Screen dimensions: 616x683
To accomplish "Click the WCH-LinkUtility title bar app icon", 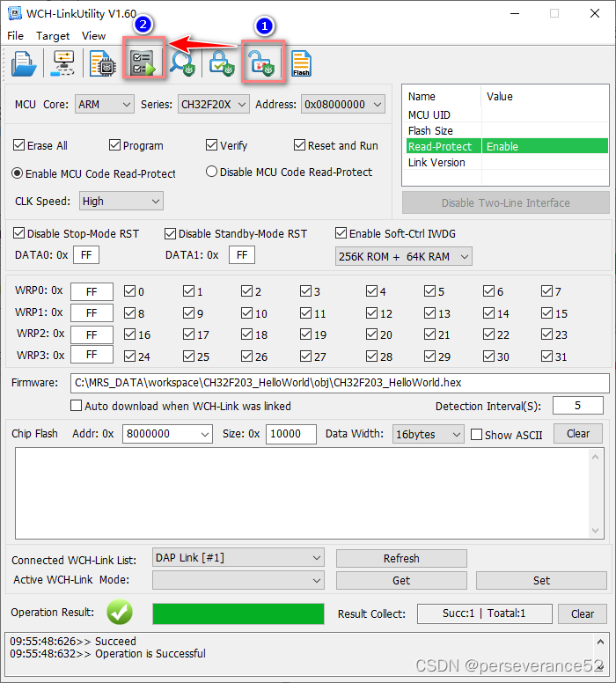I will pyautogui.click(x=14, y=13).
